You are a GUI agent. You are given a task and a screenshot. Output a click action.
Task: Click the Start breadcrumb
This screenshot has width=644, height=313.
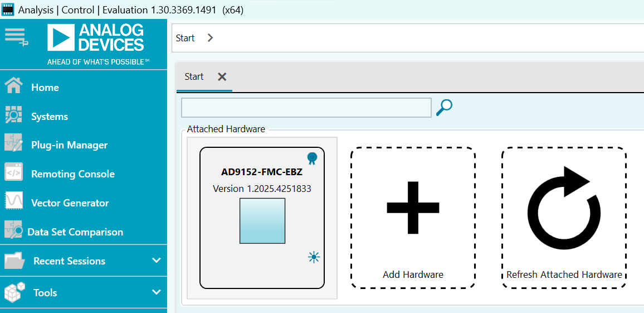point(185,38)
